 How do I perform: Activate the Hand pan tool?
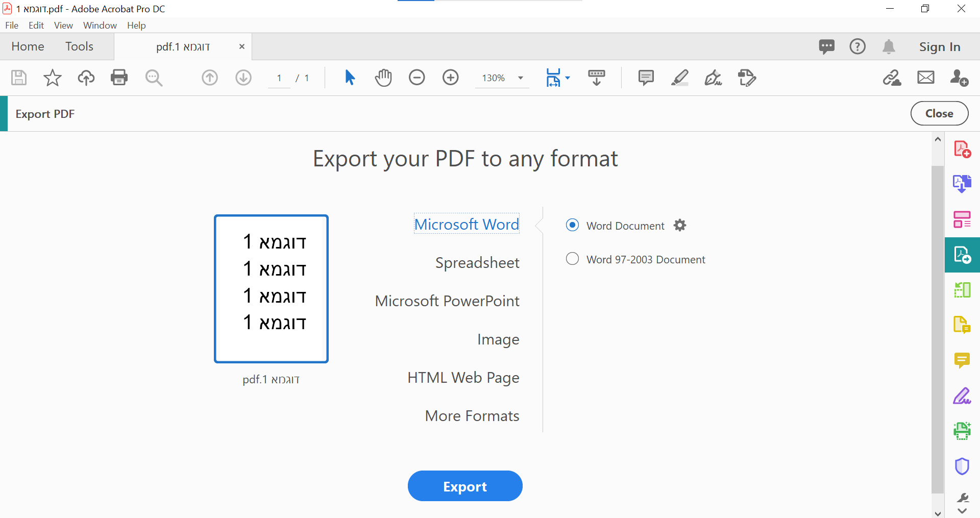tap(383, 78)
